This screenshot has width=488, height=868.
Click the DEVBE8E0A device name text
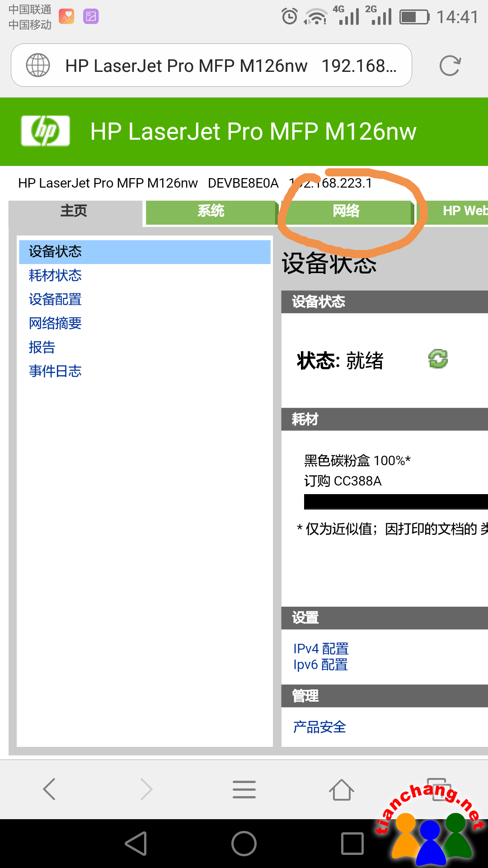tap(243, 183)
